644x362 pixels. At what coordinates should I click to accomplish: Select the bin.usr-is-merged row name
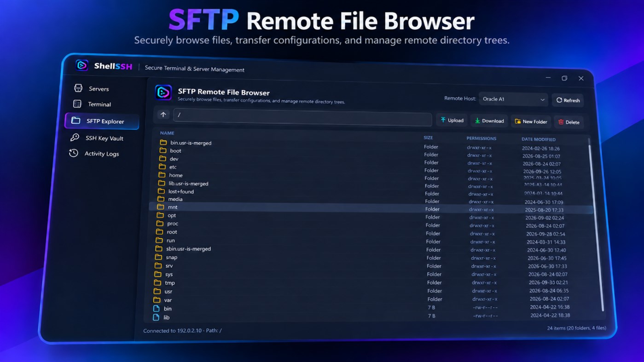click(x=191, y=143)
